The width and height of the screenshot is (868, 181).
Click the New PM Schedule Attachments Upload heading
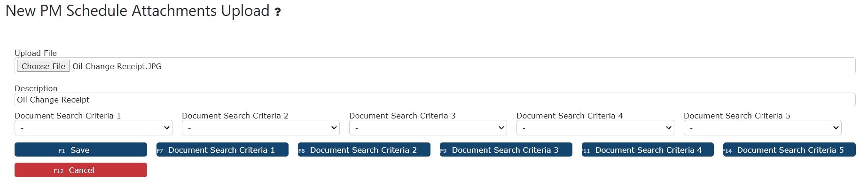[137, 11]
